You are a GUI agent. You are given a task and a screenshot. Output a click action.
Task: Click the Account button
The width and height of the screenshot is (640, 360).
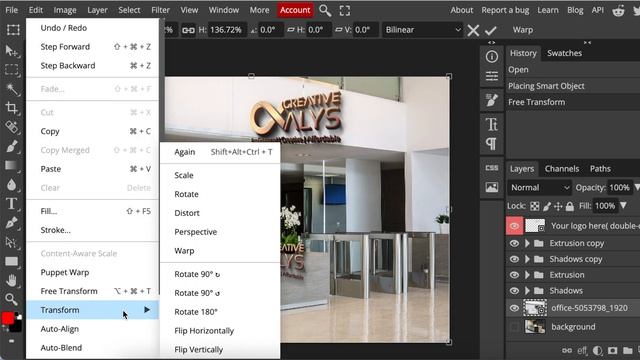click(x=295, y=10)
